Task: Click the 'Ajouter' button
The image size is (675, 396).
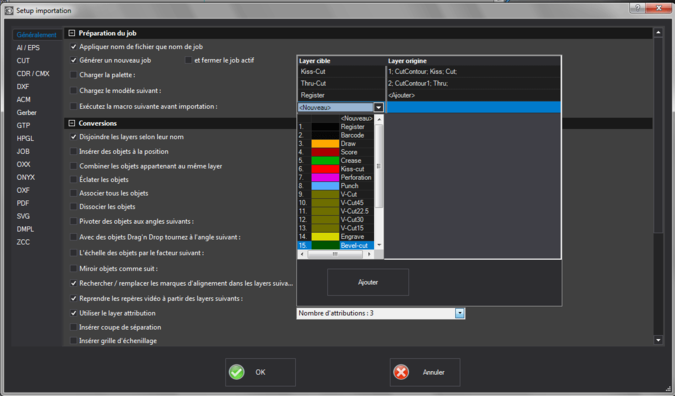Action: [368, 282]
